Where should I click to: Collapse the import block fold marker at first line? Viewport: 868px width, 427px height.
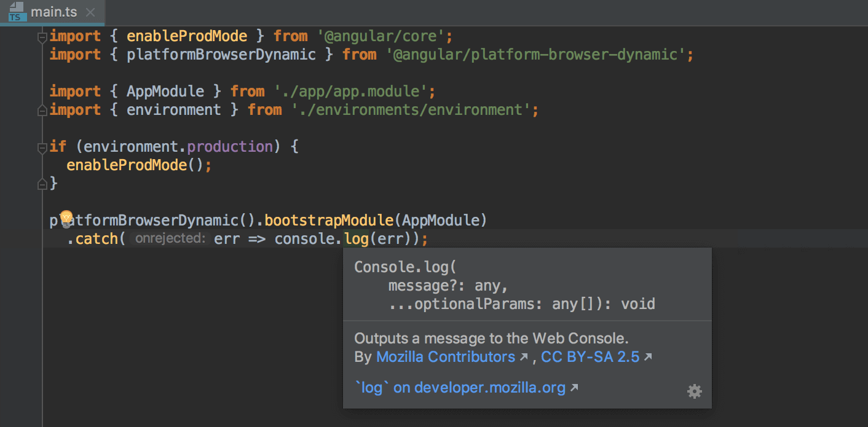pyautogui.click(x=42, y=37)
